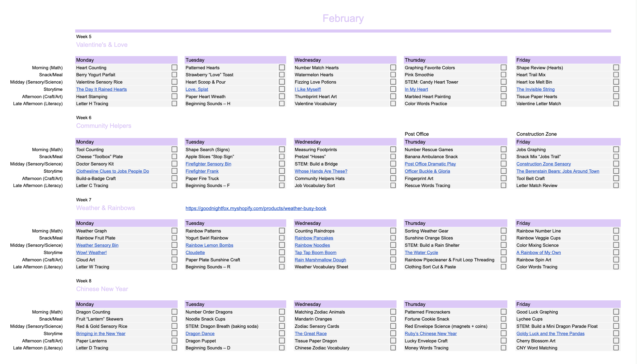Check off Pink Smoothie snack
Screen dimensions: 637x364
(x=503, y=75)
